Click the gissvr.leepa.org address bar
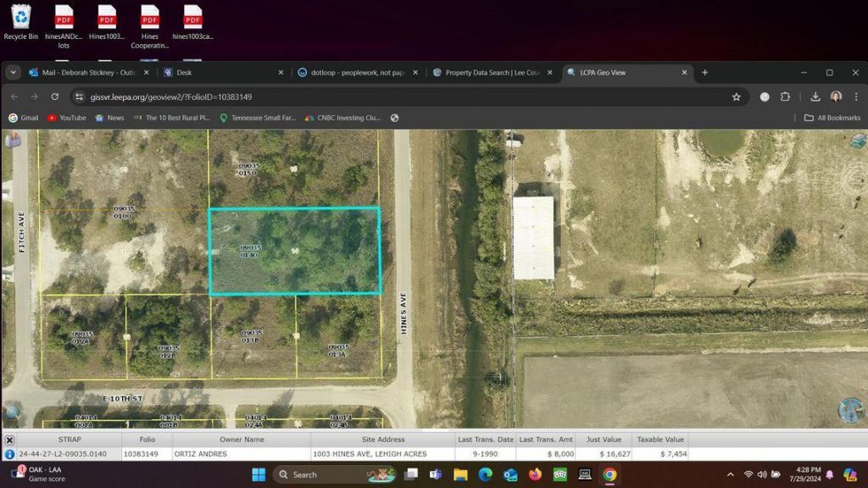 (170, 97)
